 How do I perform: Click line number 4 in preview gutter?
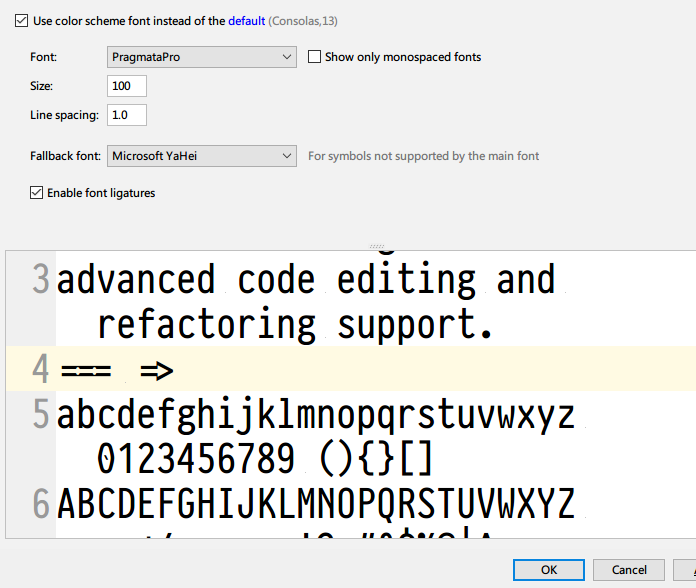(40, 369)
